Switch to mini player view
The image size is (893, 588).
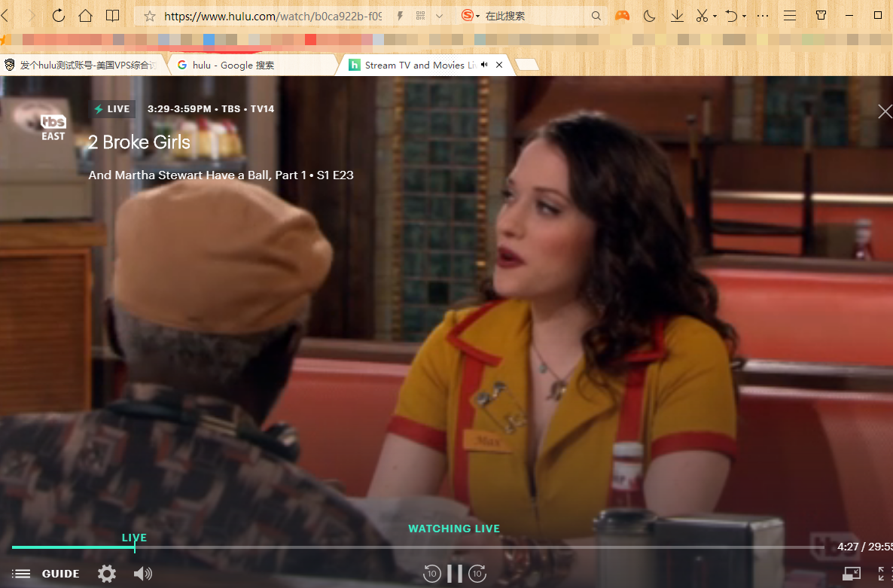(852, 573)
